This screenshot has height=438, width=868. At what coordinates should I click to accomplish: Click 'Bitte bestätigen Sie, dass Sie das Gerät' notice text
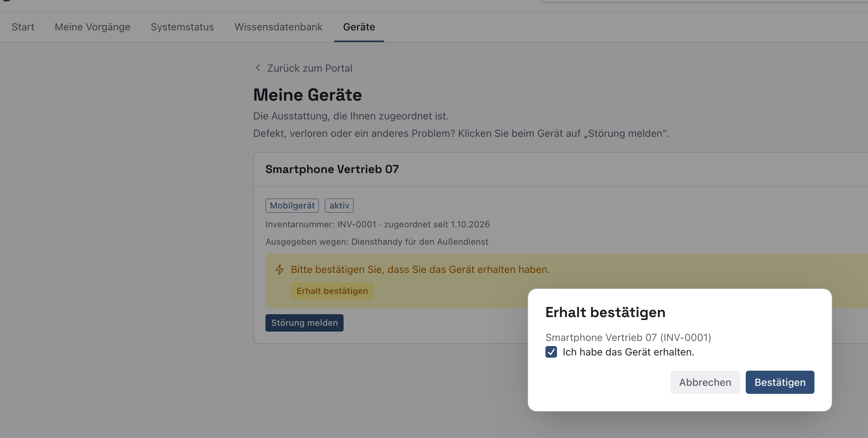tap(420, 270)
